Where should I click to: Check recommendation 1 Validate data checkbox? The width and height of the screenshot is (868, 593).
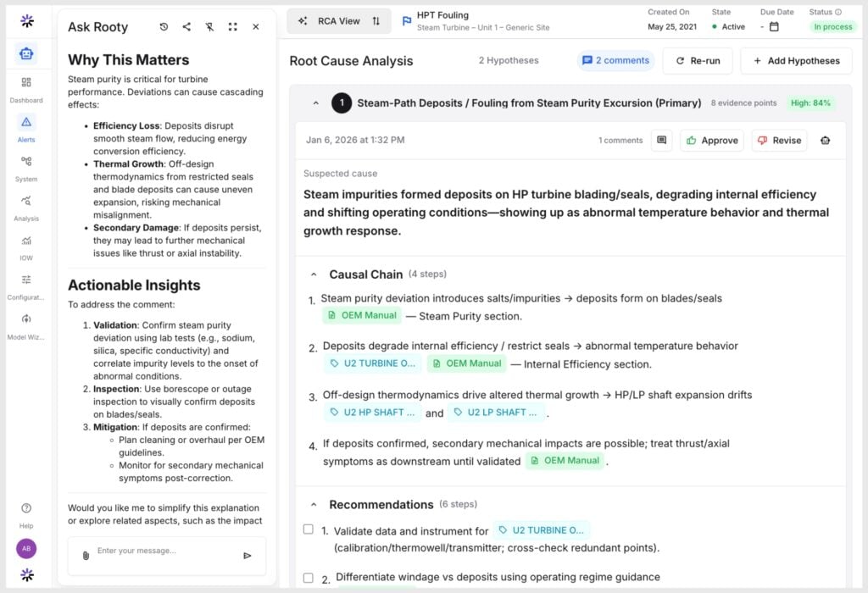[309, 529]
